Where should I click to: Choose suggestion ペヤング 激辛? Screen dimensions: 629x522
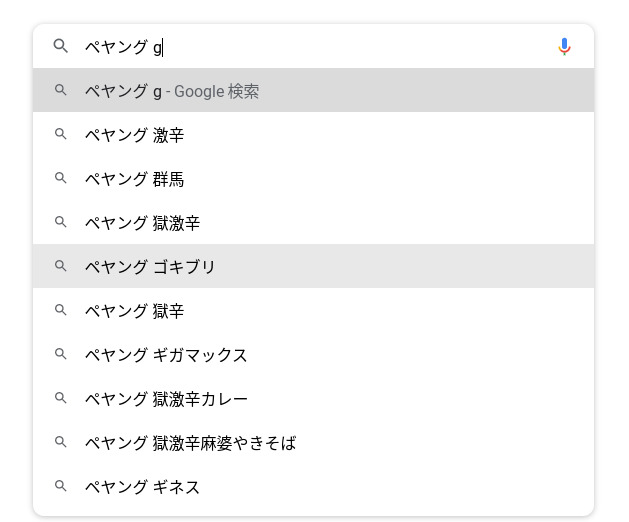[134, 135]
